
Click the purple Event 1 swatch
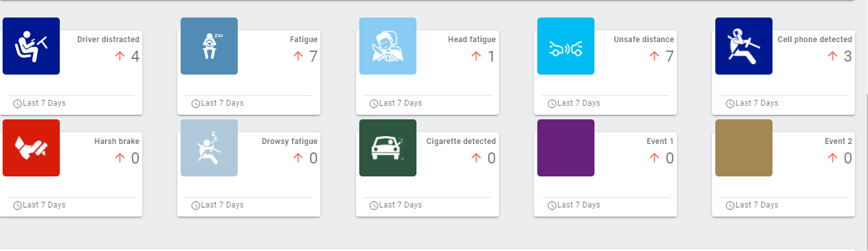pyautogui.click(x=566, y=148)
